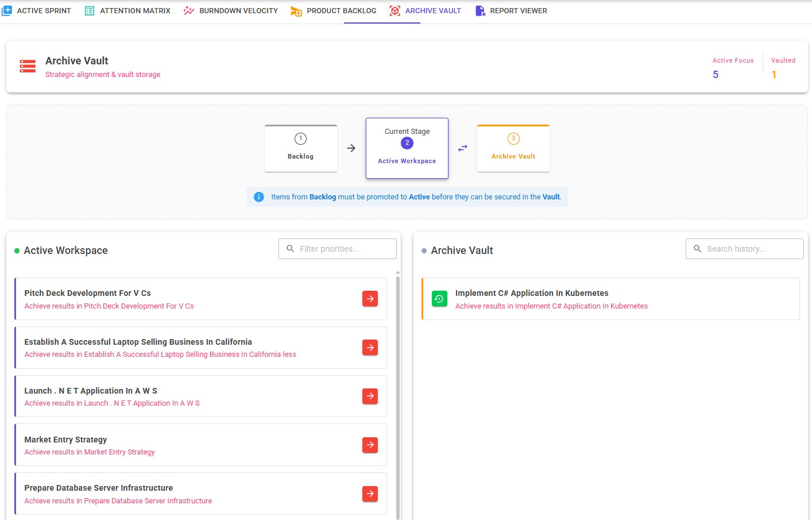Toggle the gray status dot beside Archive Vault
The width and height of the screenshot is (812, 520).
[423, 249]
